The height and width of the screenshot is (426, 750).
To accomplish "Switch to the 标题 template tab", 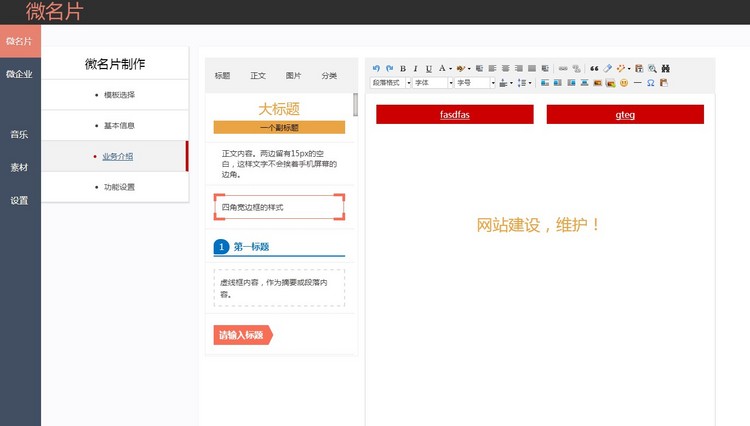I will (x=222, y=76).
